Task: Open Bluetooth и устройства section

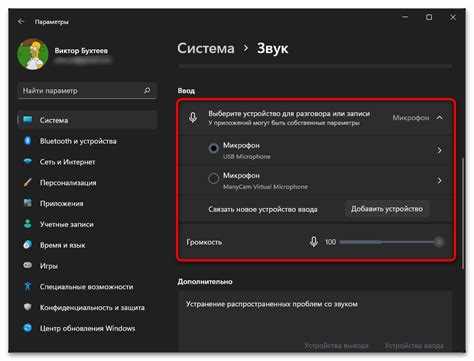Action: (x=87, y=141)
